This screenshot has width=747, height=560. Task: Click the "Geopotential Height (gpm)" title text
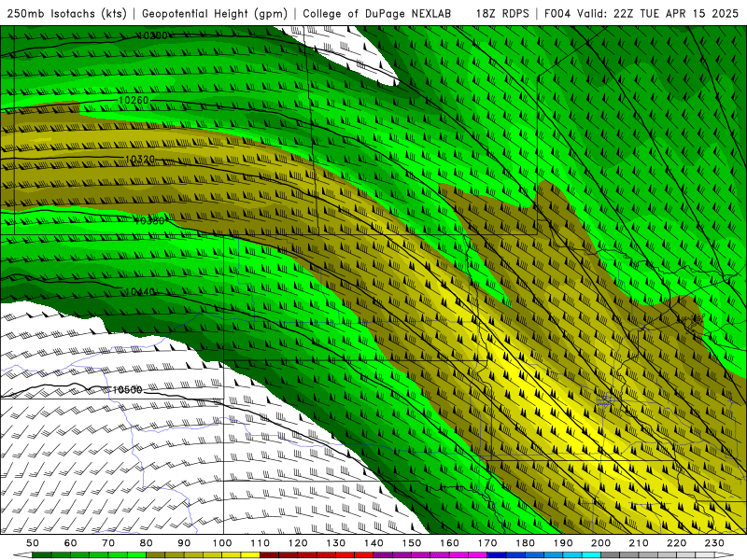[215, 13]
